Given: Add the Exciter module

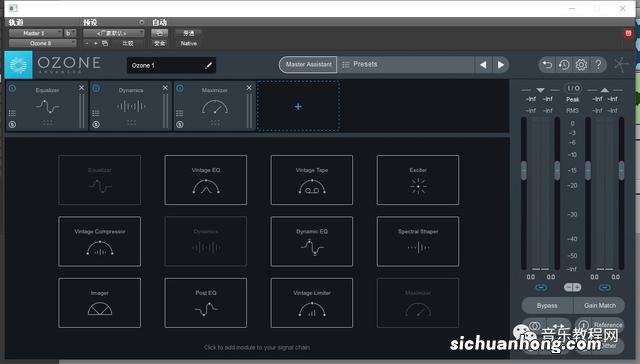Looking at the screenshot, I should click(418, 180).
